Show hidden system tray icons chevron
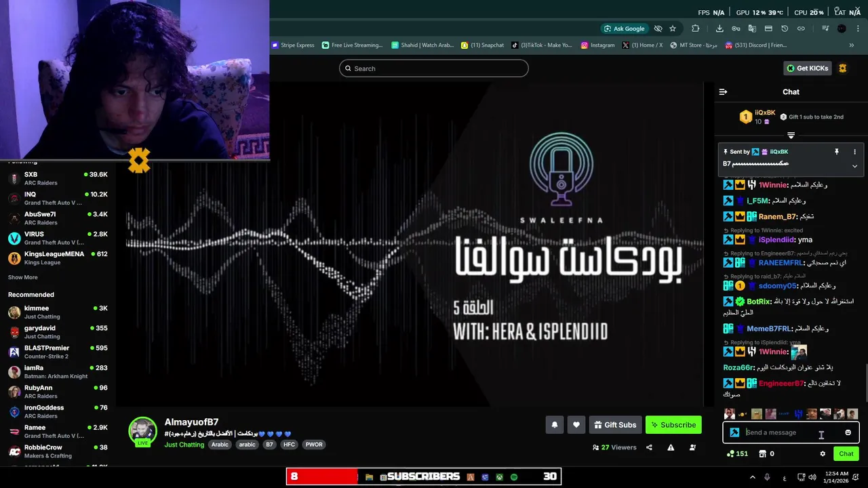The height and width of the screenshot is (488, 868). pyautogui.click(x=752, y=477)
